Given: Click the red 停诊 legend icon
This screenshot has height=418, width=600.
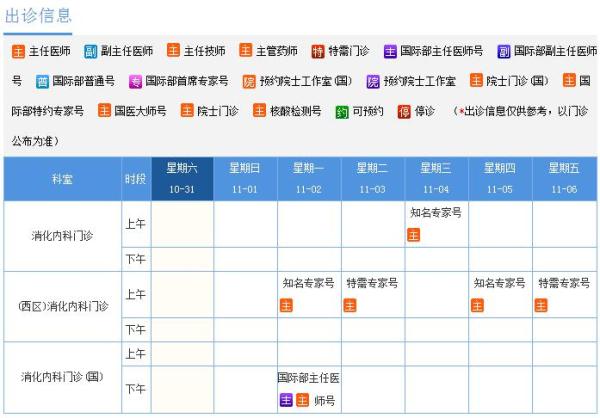Looking at the screenshot, I should [x=404, y=112].
